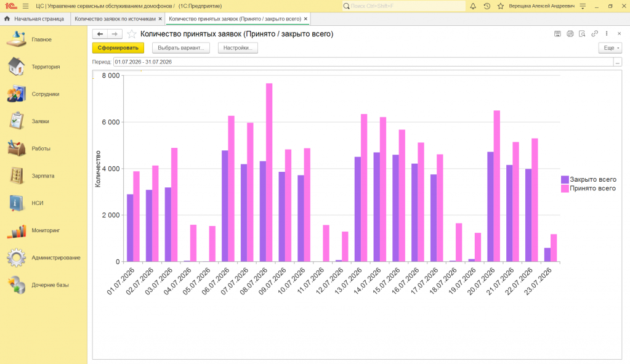Open the history clock icon
Screen dimensions: 630x364
(487, 6)
